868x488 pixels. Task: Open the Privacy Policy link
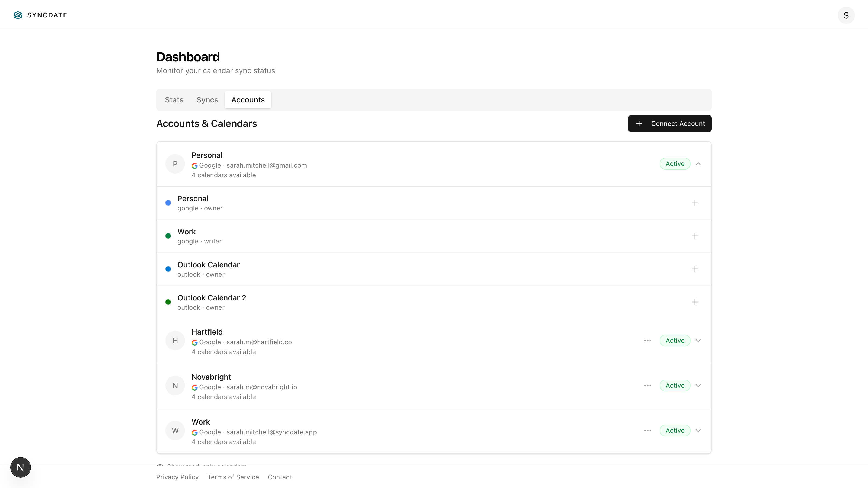point(177,477)
